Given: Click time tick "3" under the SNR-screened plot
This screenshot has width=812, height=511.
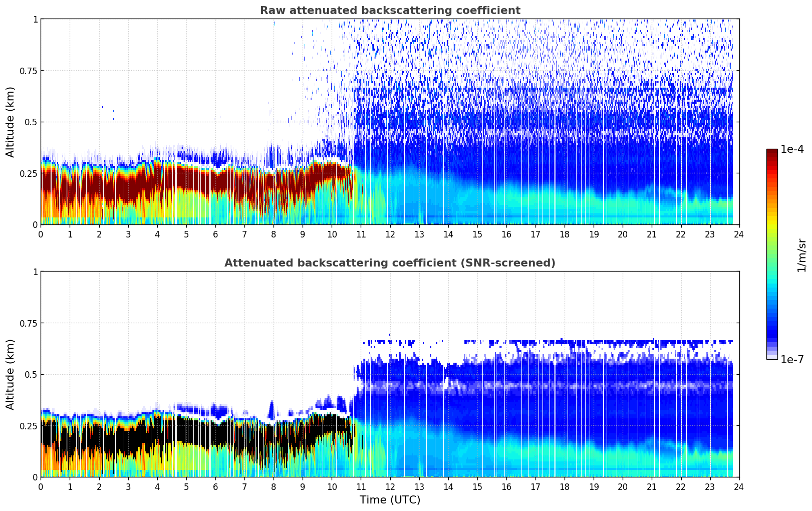Looking at the screenshot, I should pyautogui.click(x=128, y=486).
